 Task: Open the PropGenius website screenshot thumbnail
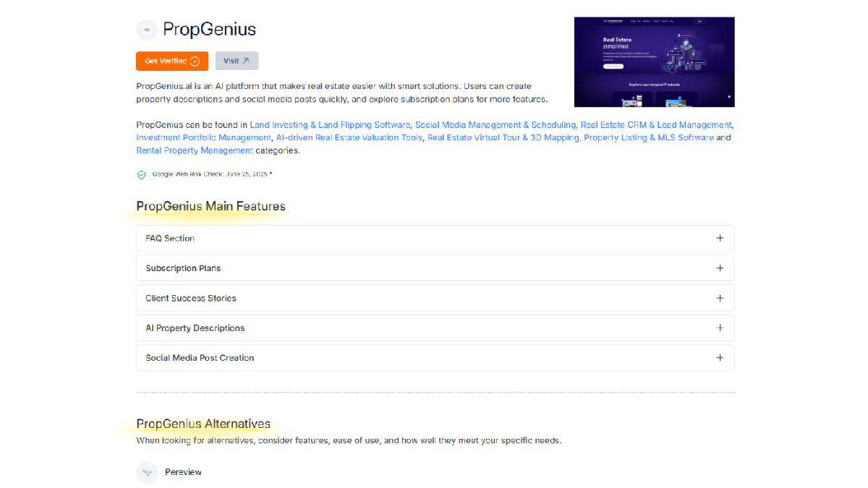pos(654,62)
